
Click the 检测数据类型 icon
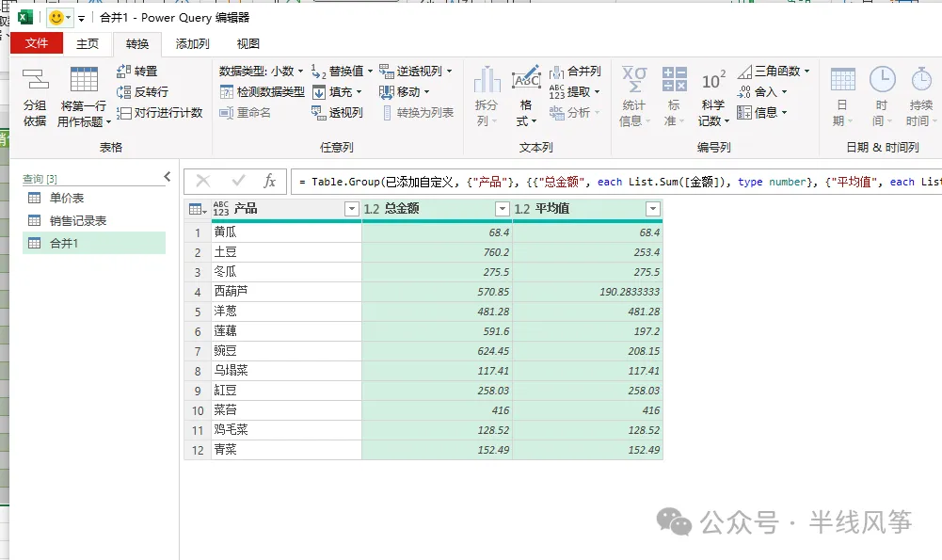tap(227, 92)
